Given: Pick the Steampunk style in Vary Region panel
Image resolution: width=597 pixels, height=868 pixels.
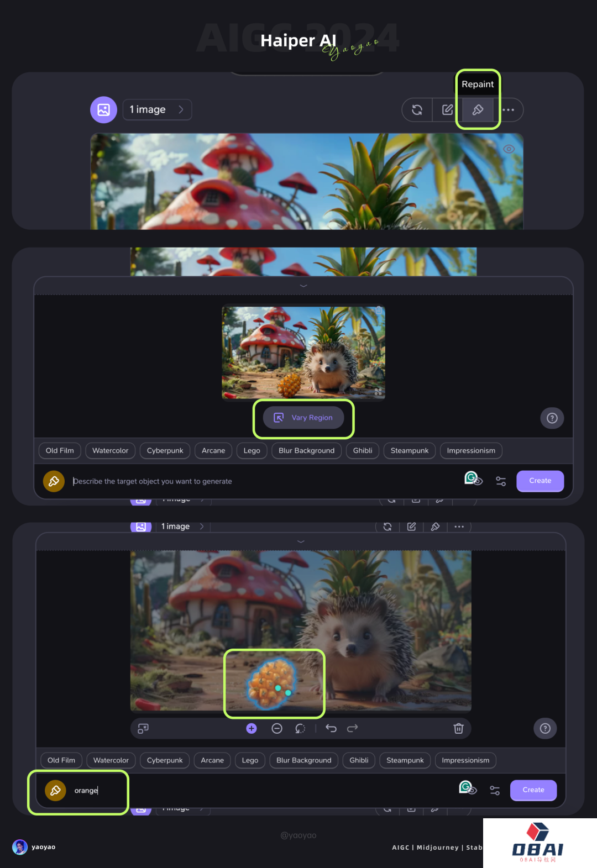Looking at the screenshot, I should click(x=410, y=451).
